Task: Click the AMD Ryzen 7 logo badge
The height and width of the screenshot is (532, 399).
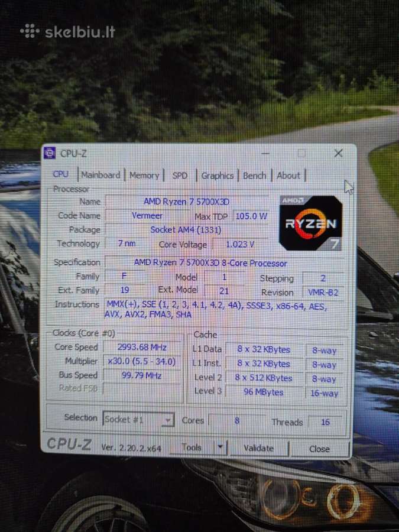Action: coord(310,223)
